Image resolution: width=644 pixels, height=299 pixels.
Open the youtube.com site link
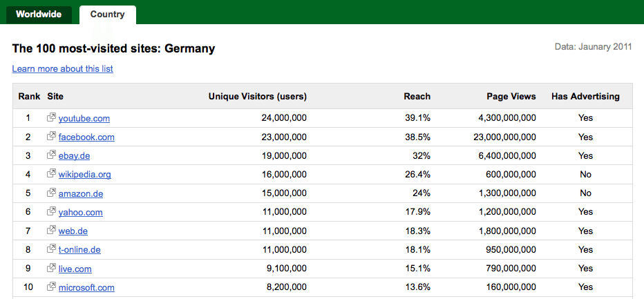pos(84,119)
